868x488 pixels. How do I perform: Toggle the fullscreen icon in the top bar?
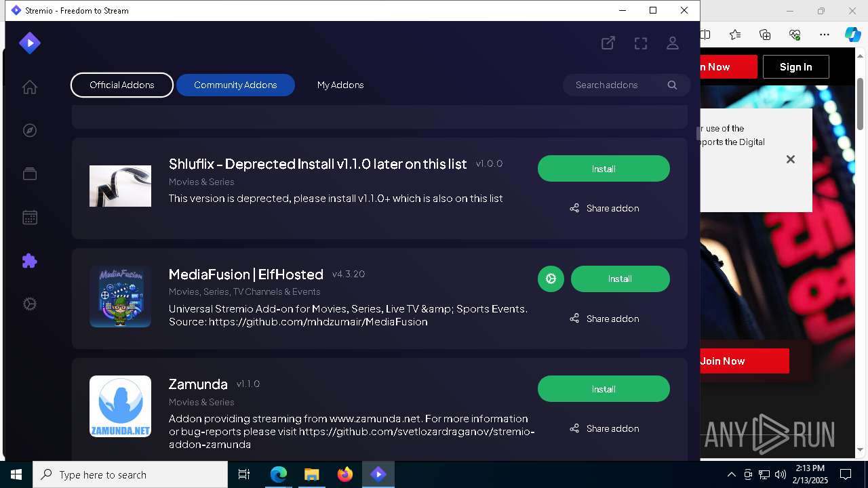pos(641,43)
